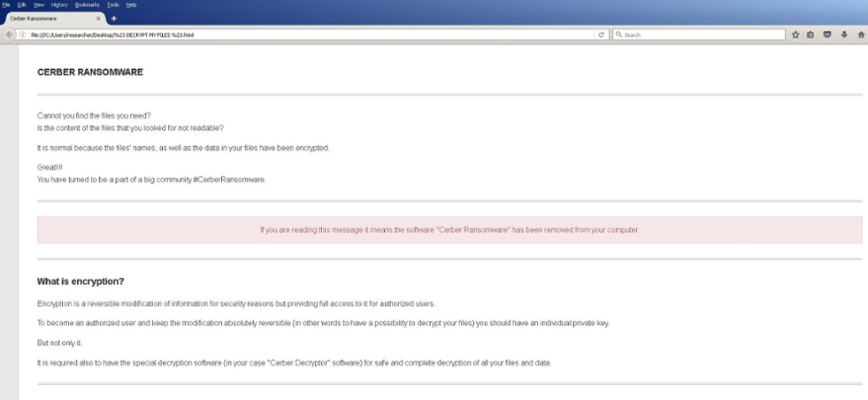This screenshot has height=400, width=868.
Task: Bookmark this page with the star icon
Action: [x=795, y=35]
